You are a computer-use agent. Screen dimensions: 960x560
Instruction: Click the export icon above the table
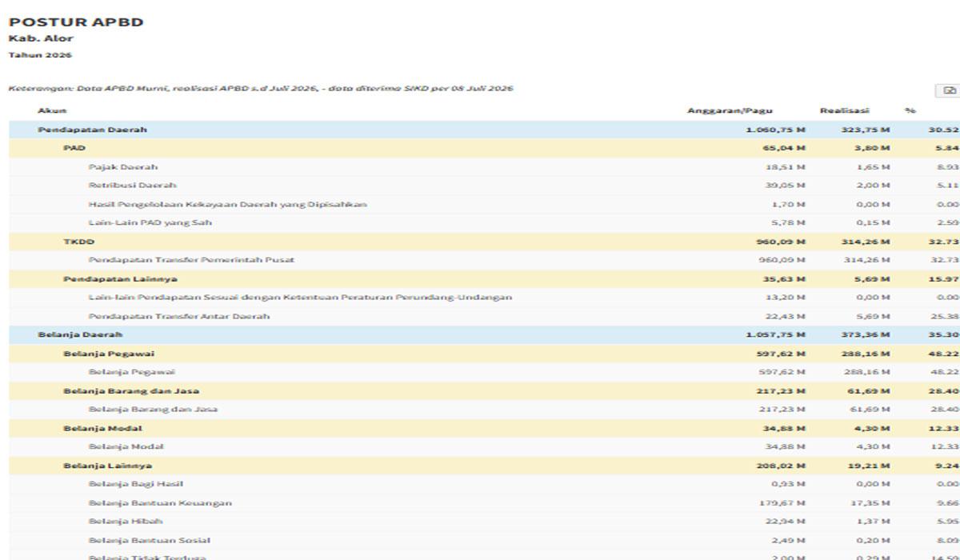(x=950, y=91)
